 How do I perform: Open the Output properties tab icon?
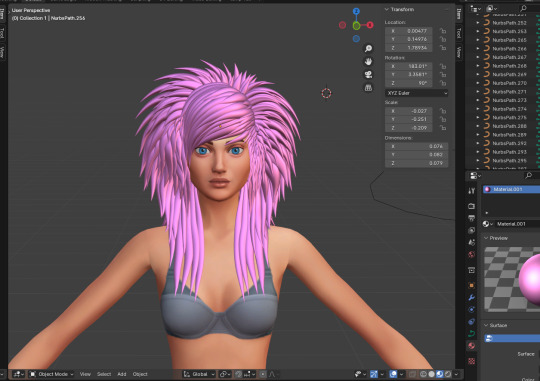point(471,218)
